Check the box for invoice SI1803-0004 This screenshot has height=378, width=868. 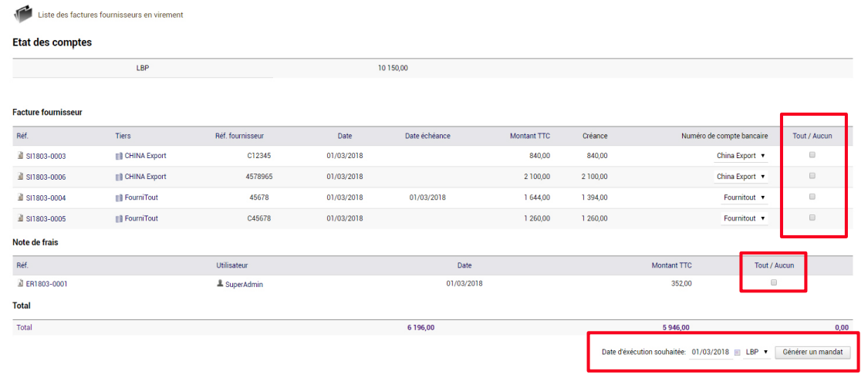click(x=812, y=197)
